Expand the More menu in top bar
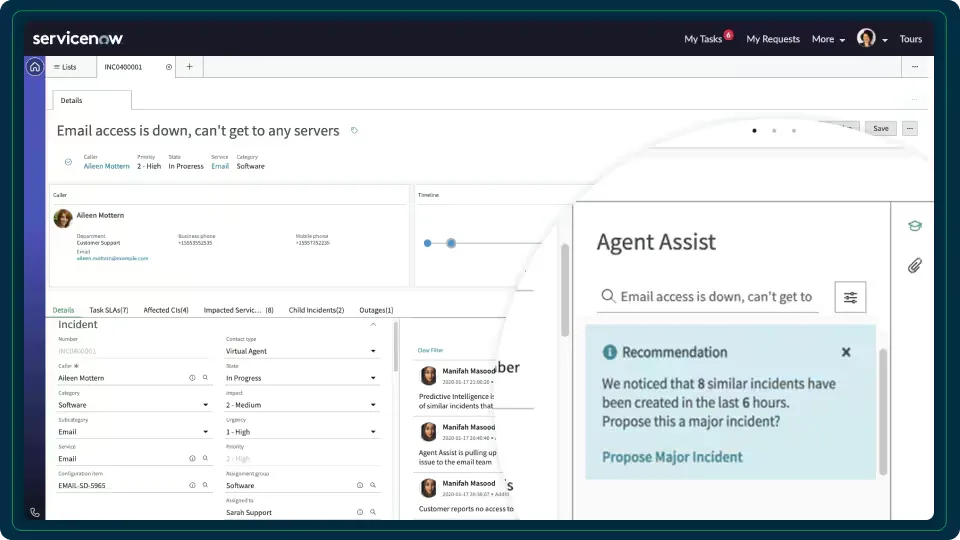This screenshot has width=960, height=540. (828, 39)
